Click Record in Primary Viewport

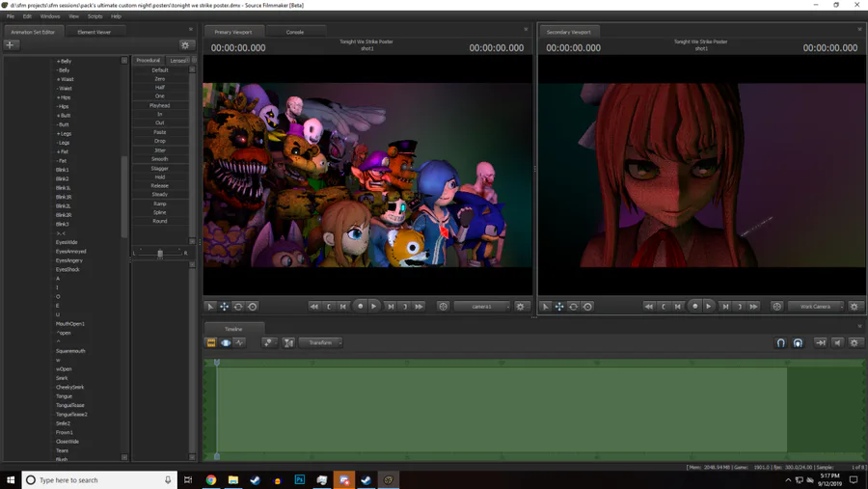pos(360,307)
